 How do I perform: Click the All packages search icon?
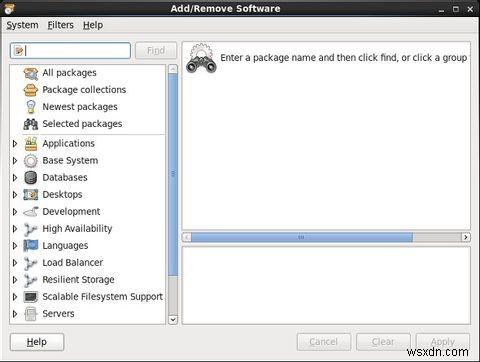tap(31, 73)
